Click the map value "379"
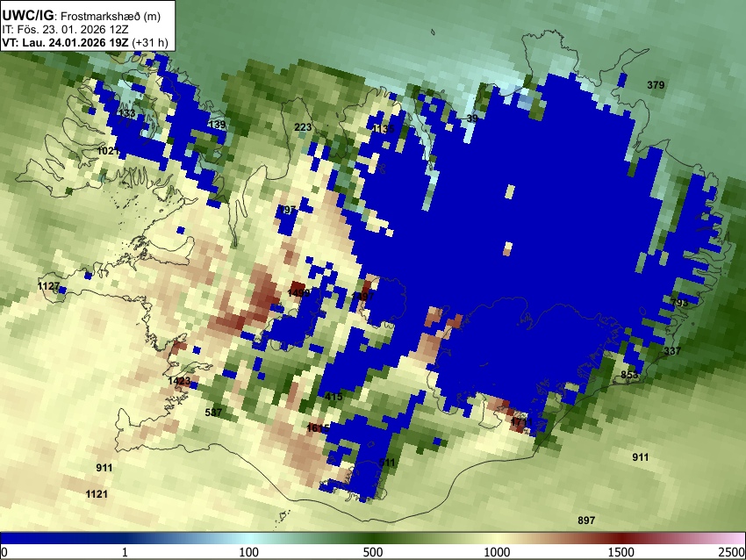This screenshot has height=560, width=746. (656, 85)
